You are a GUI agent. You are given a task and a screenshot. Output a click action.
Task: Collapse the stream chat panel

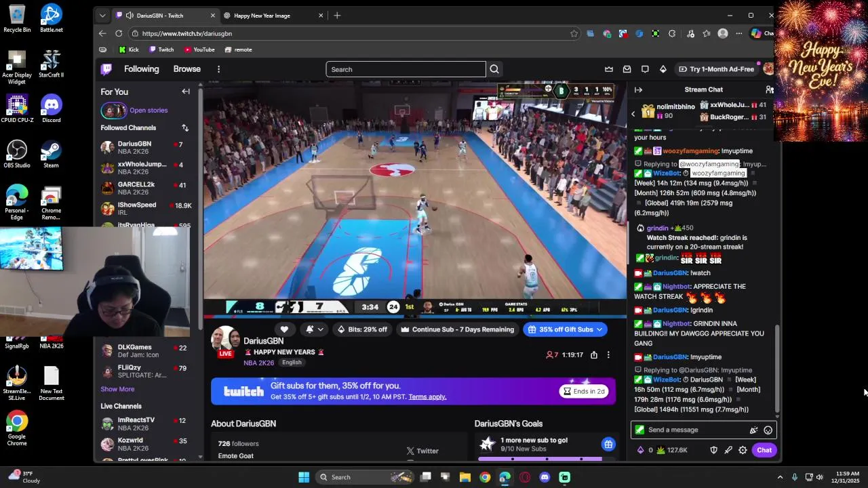[638, 89]
